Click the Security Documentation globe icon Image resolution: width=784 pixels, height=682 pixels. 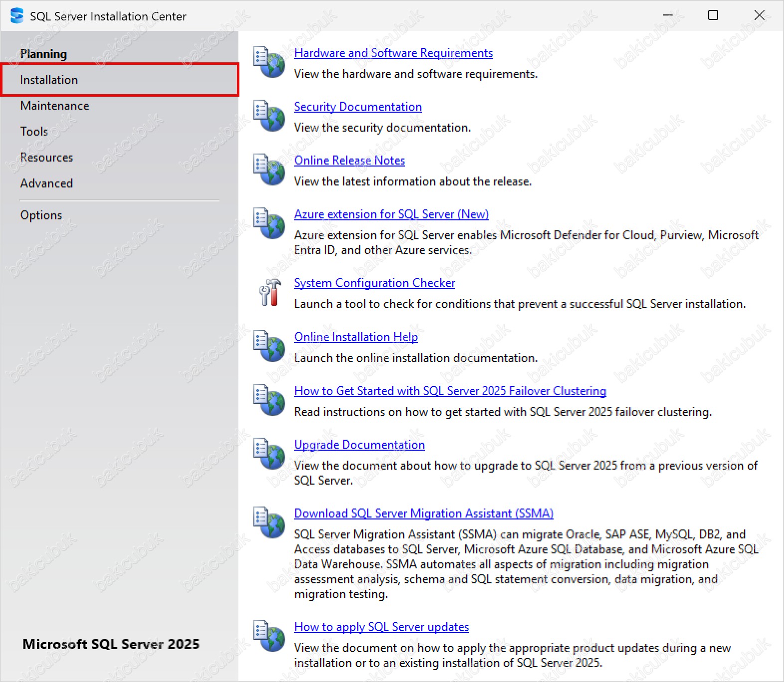pyautogui.click(x=269, y=116)
